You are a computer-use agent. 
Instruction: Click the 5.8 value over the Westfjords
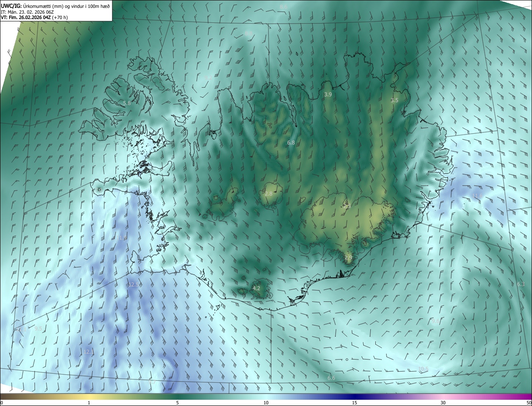click(127, 103)
